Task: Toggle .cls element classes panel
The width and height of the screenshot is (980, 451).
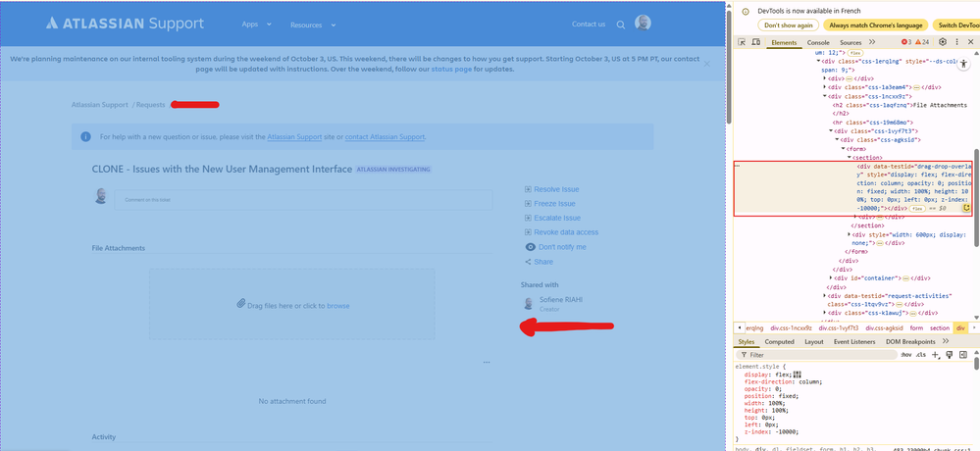Action: (920, 355)
